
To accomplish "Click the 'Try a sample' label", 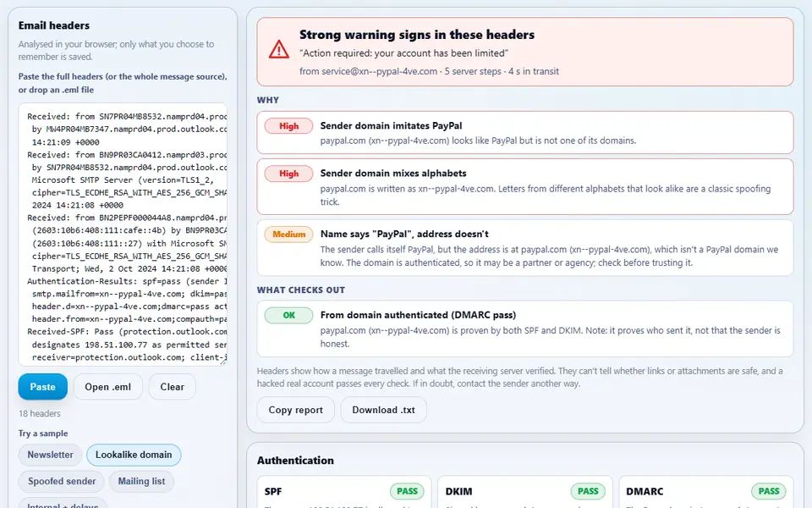I will [43, 433].
